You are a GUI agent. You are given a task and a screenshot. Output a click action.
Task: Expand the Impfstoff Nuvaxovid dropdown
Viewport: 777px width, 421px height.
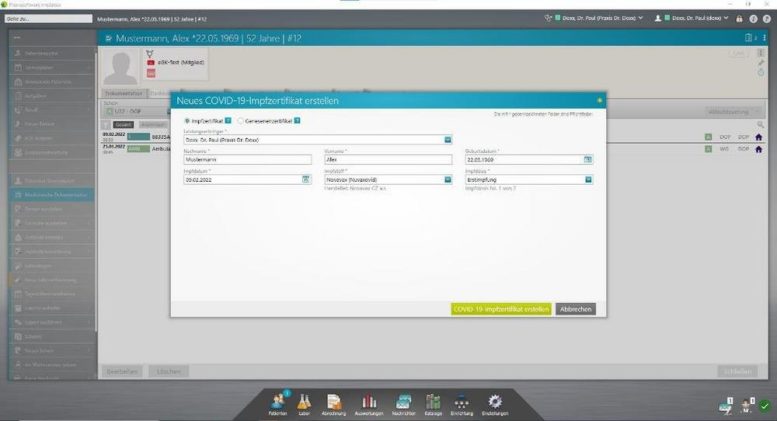(x=448, y=179)
